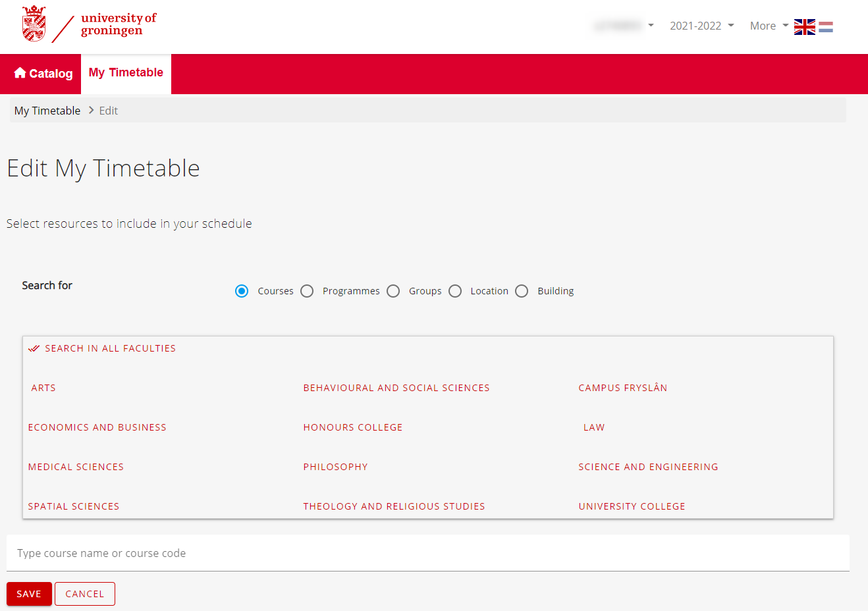Enable the Building search option
This screenshot has width=868, height=611.
tap(522, 290)
